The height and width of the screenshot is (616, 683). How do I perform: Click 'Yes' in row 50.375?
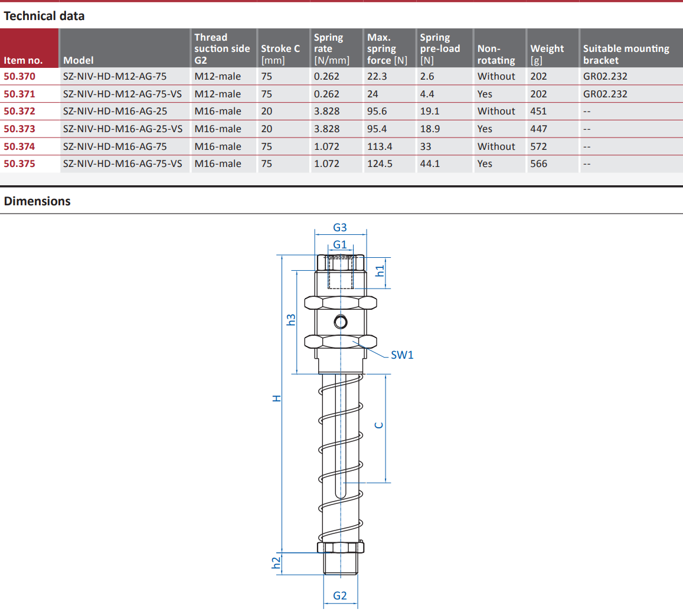pyautogui.click(x=485, y=164)
